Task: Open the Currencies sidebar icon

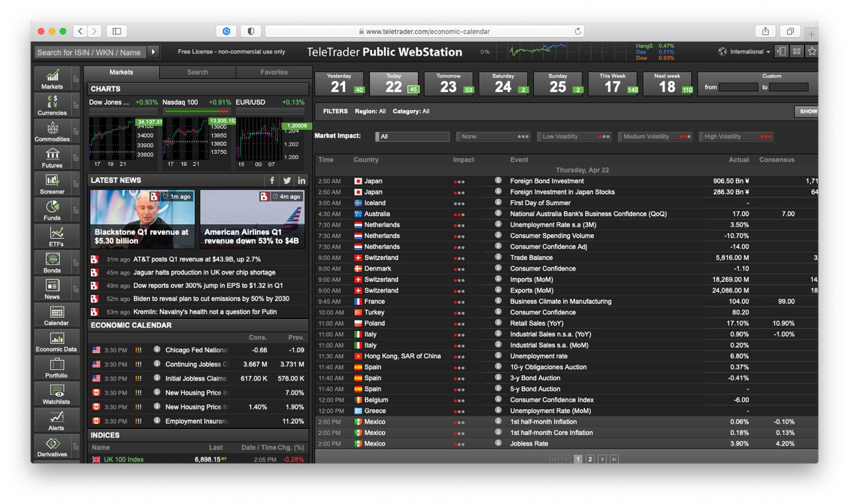Action: [52, 105]
